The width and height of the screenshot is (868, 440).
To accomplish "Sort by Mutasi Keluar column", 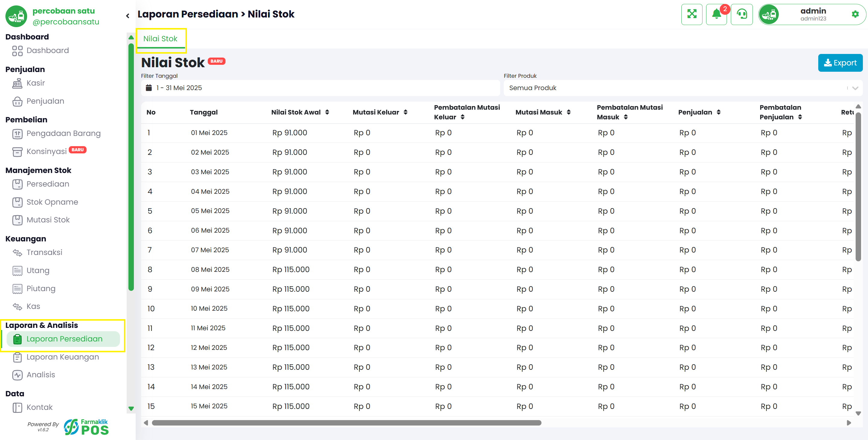I will (406, 112).
